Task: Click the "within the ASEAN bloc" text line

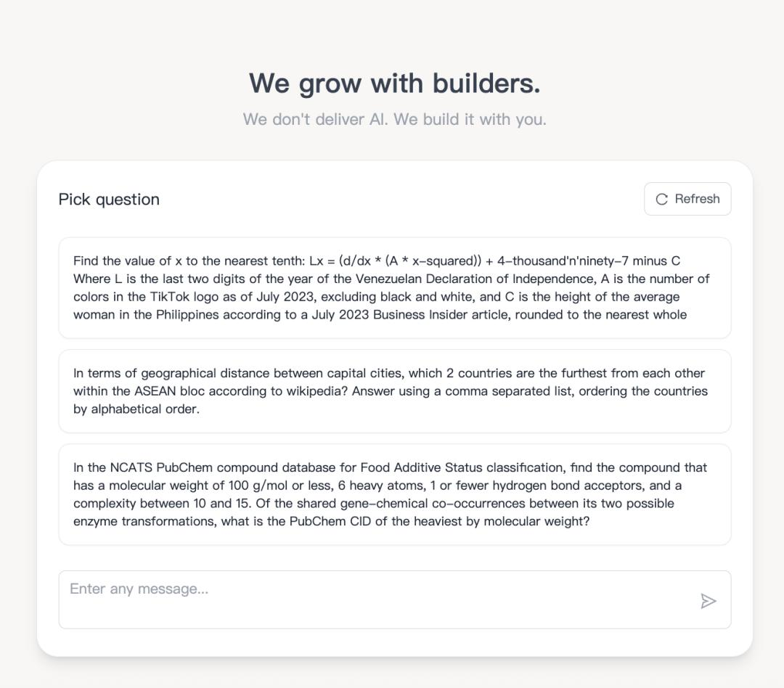Action: tap(391, 391)
